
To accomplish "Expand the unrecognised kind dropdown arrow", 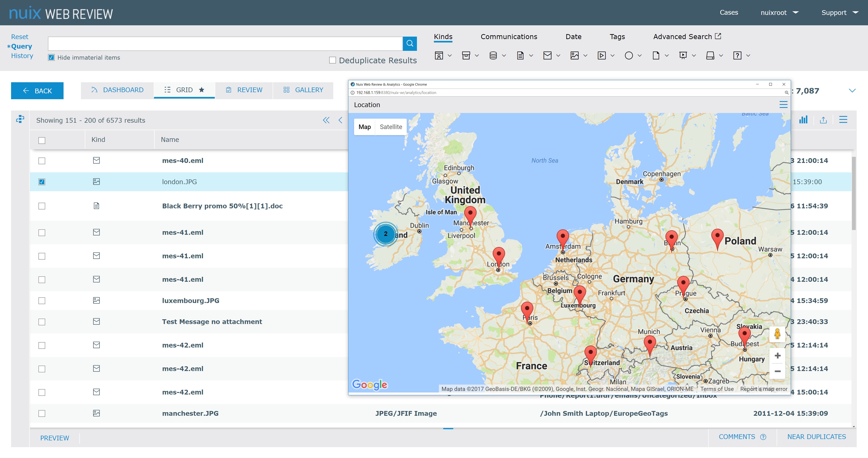I will (748, 56).
